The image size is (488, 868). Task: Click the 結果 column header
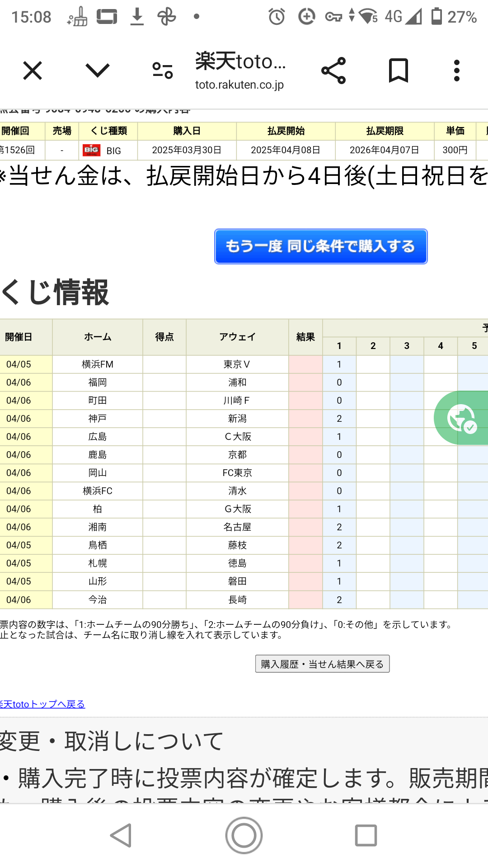305,337
